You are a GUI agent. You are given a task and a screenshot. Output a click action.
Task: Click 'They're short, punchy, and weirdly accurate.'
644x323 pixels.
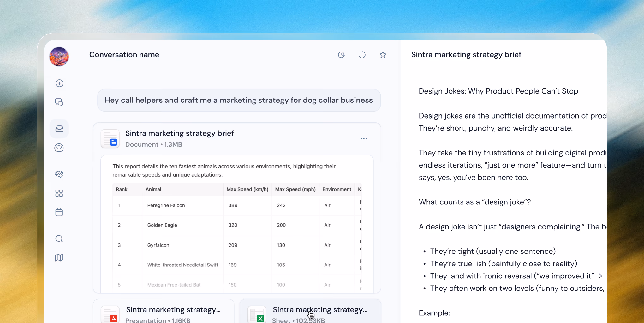[496, 128]
